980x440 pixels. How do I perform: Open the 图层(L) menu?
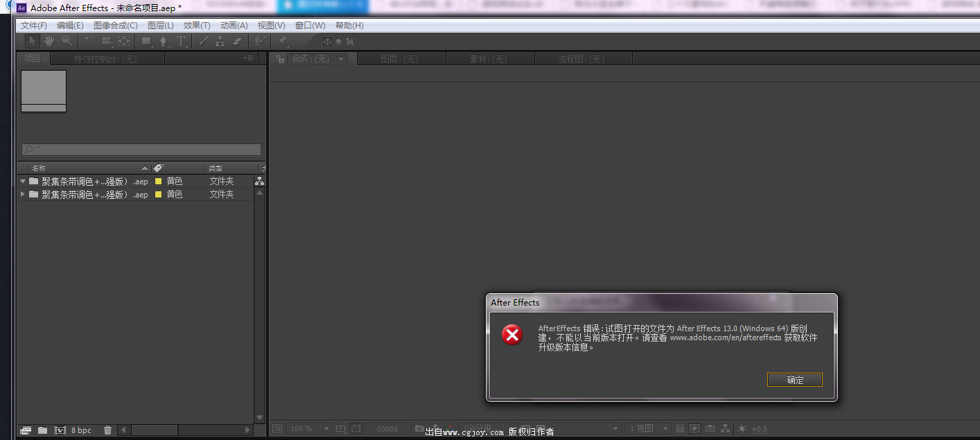coord(161,26)
